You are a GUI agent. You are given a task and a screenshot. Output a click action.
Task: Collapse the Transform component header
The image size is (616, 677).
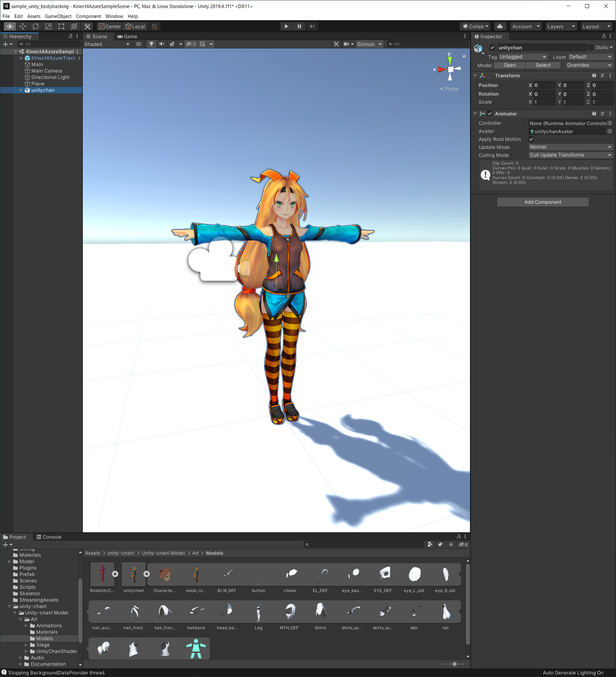476,75
